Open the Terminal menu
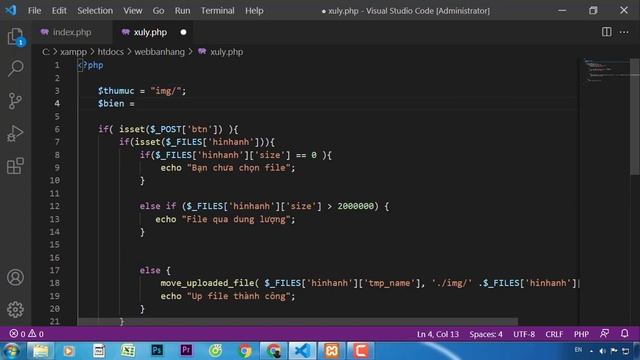640x360 pixels. point(218,11)
